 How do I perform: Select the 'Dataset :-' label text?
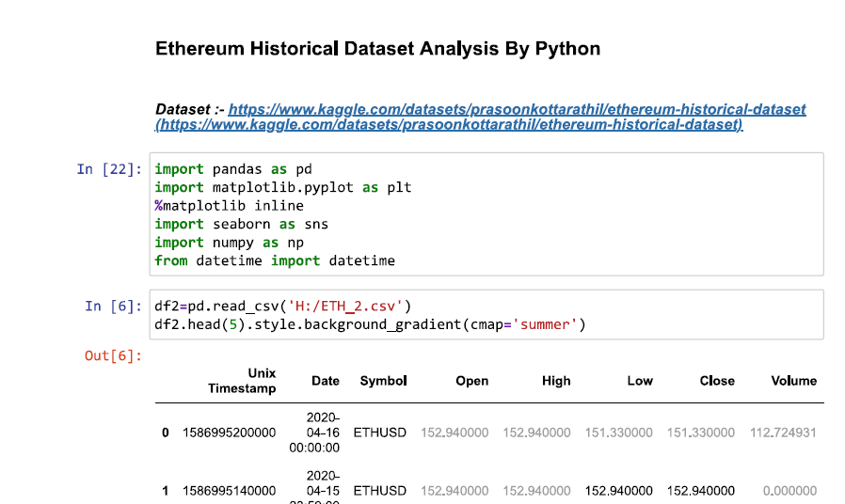(190, 109)
